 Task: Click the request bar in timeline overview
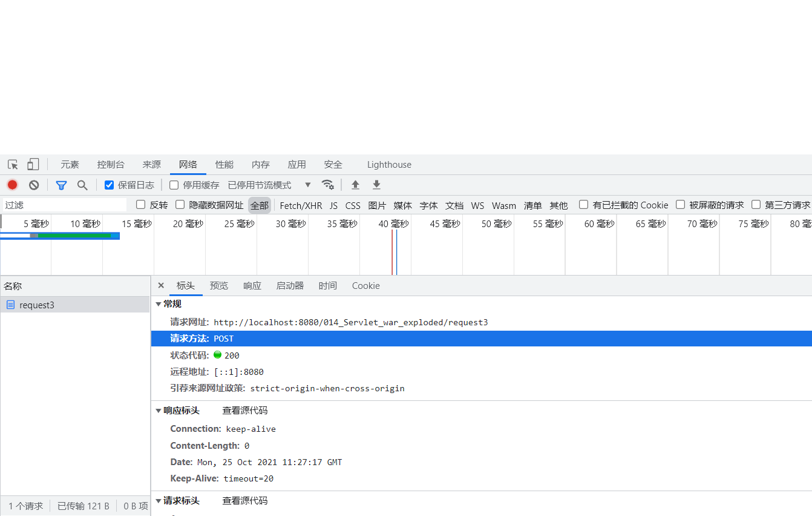point(60,236)
